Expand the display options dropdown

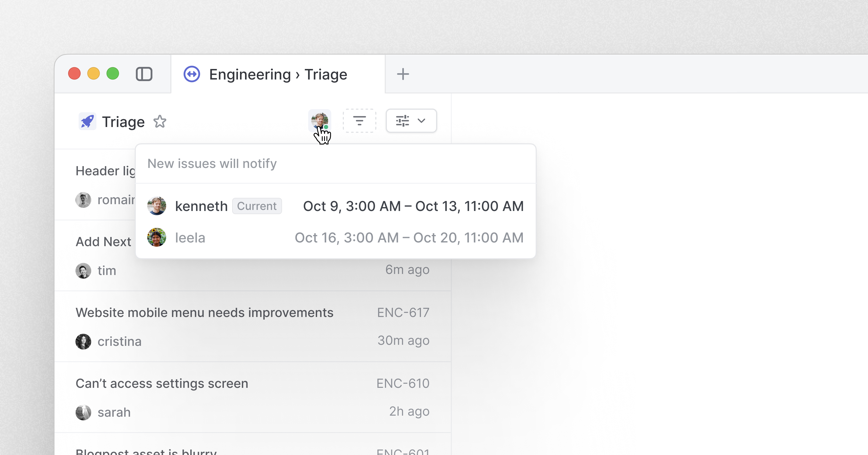[410, 121]
